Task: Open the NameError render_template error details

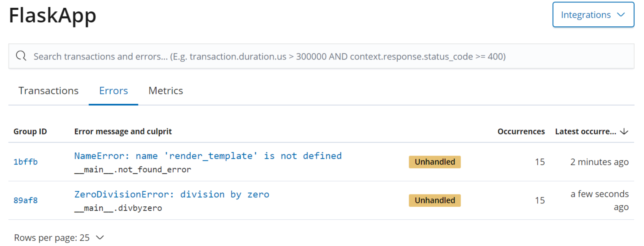Action: pyautogui.click(x=208, y=156)
